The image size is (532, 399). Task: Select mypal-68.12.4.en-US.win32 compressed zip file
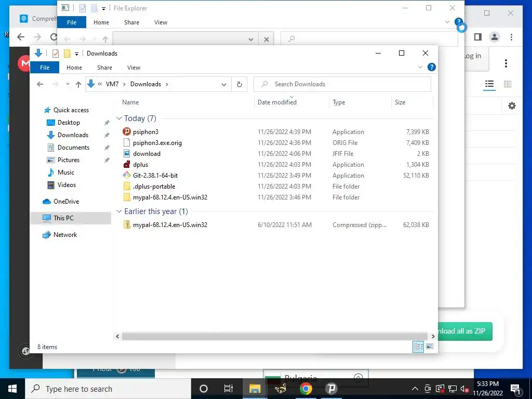(x=170, y=224)
